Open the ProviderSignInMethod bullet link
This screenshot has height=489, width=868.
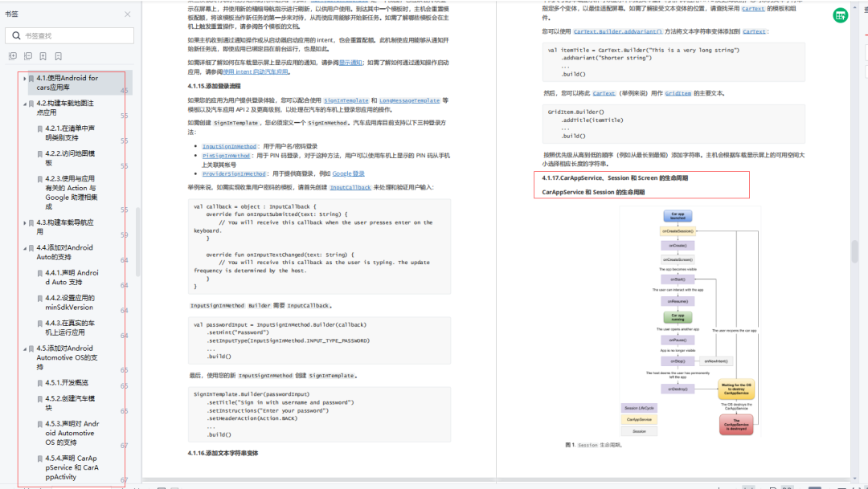(x=234, y=173)
